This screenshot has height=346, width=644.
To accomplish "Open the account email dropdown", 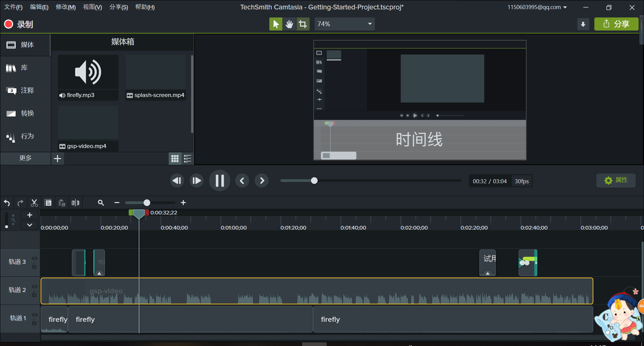I will click(x=537, y=7).
